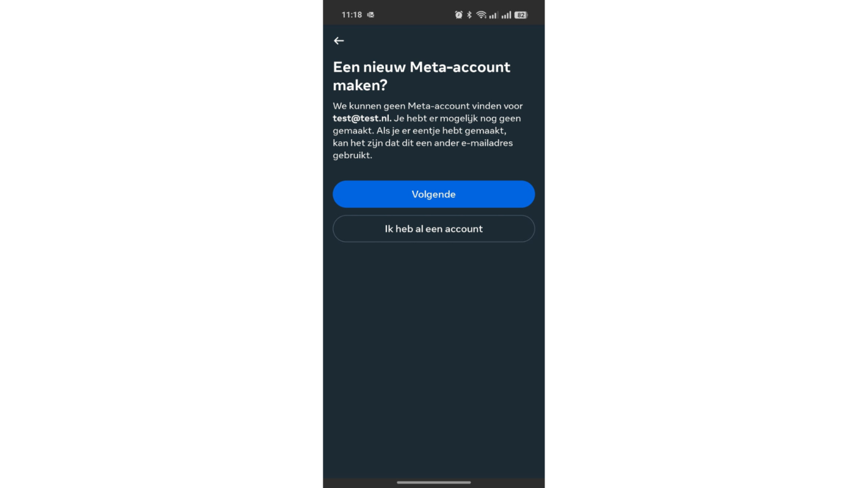This screenshot has height=488, width=868.
Task: Tap the empty dark area below buttons
Action: click(434, 356)
